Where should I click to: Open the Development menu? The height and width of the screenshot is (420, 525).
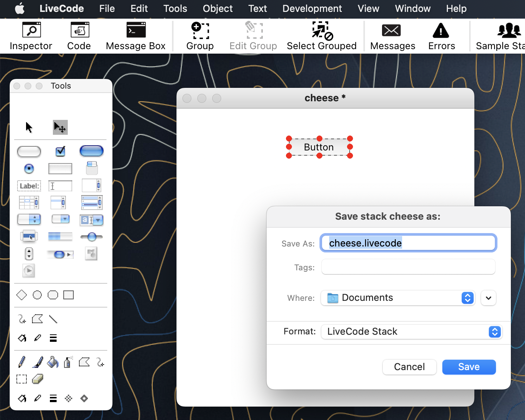pyautogui.click(x=312, y=9)
